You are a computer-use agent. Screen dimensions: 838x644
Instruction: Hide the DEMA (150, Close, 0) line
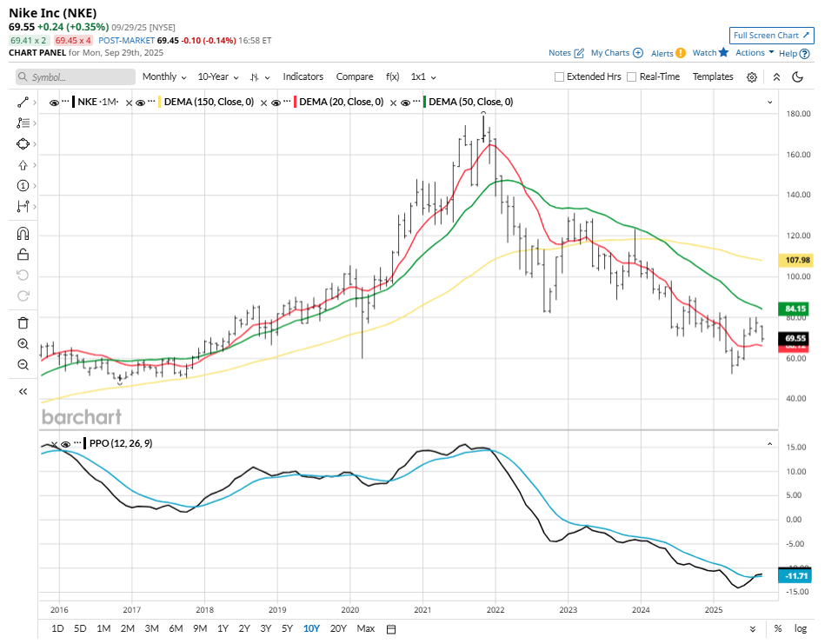click(x=140, y=103)
